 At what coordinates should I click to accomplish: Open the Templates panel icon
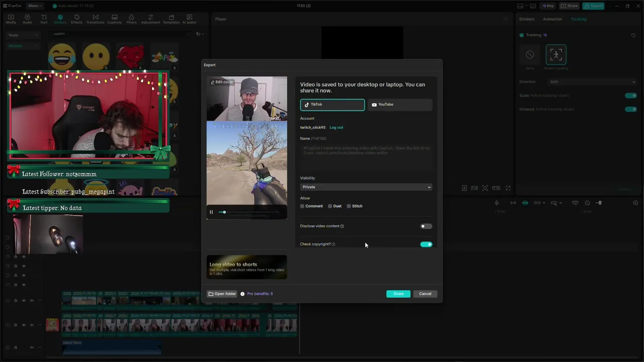(171, 19)
